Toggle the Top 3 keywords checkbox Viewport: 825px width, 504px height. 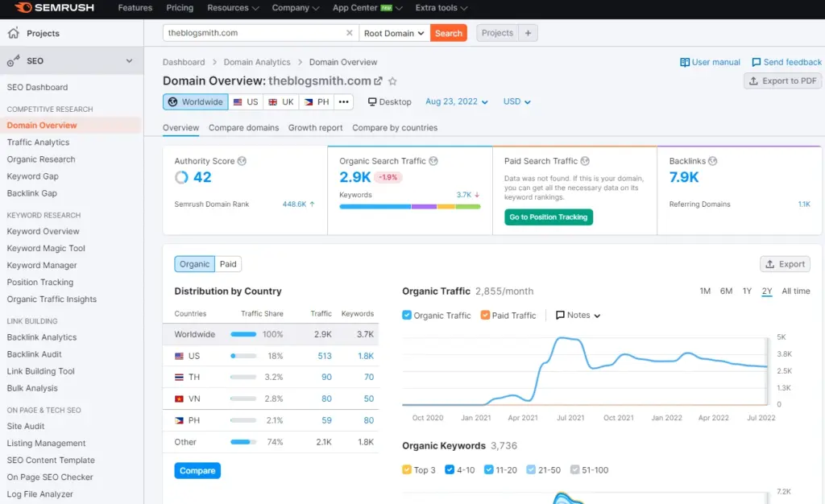click(407, 469)
